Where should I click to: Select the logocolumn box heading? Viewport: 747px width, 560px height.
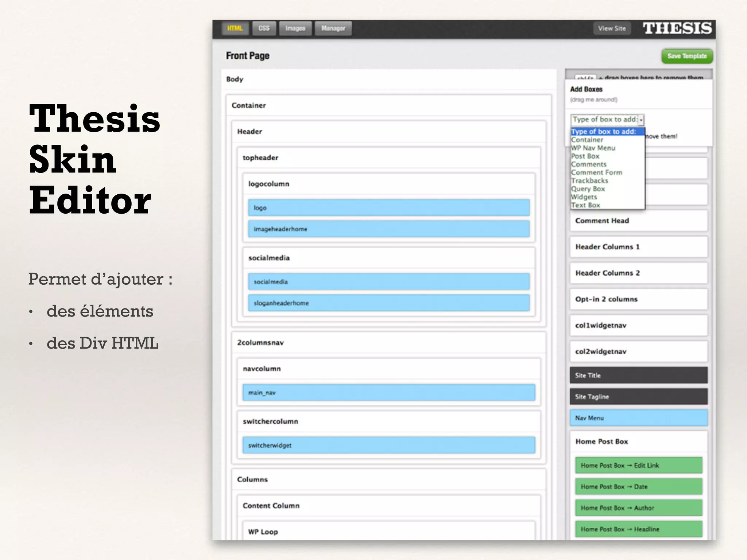[x=269, y=184]
